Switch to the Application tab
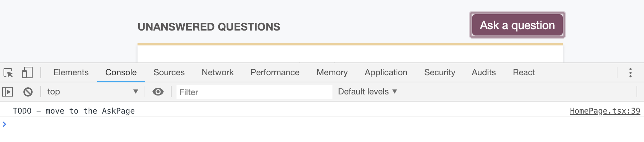This screenshot has height=142, width=644. point(386,72)
